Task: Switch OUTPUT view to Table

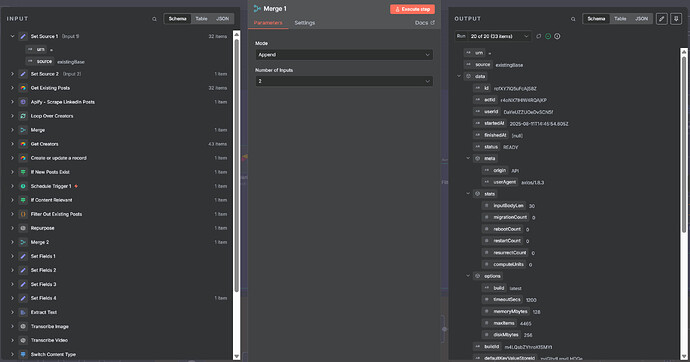Action: (620, 18)
